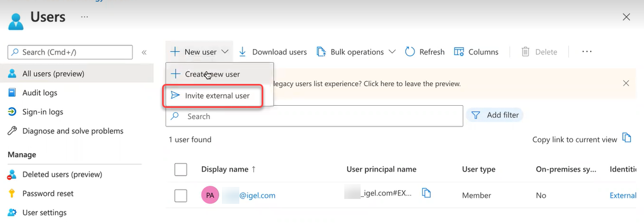Image resolution: width=644 pixels, height=224 pixels.
Task: Open the @igel.com user link
Action: [257, 195]
